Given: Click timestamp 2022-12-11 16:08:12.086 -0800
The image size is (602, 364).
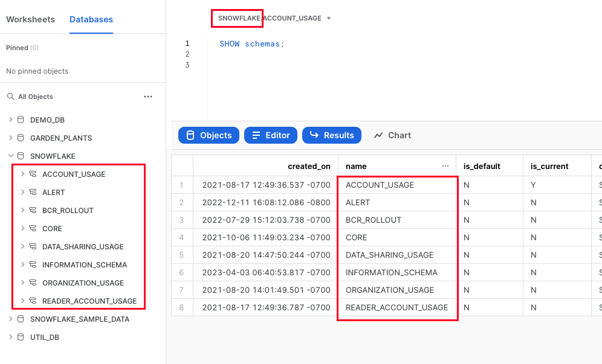Looking at the screenshot, I should pyautogui.click(x=266, y=202).
